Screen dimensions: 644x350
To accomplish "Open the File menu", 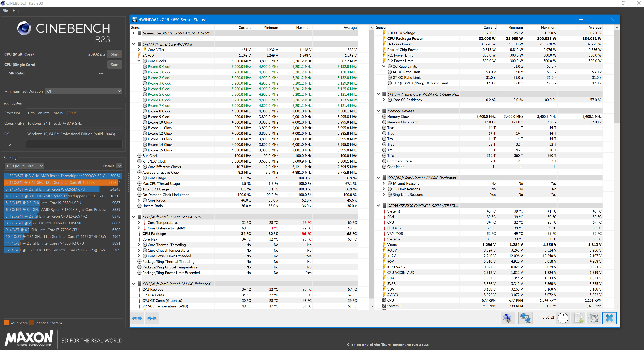I will (5, 10).
